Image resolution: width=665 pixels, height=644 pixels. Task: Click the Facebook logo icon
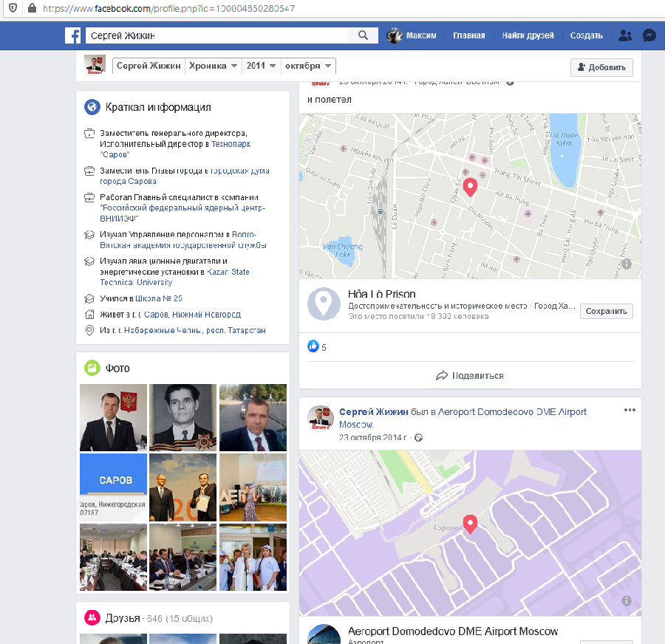tap(72, 35)
